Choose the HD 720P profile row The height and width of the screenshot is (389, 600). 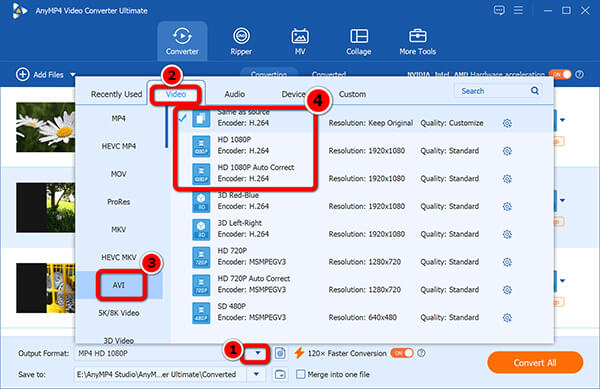(x=362, y=257)
